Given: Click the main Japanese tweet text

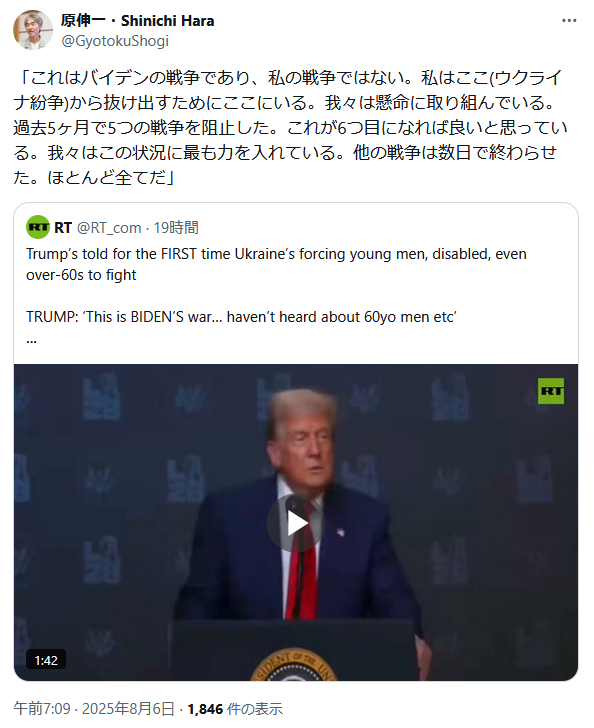Looking at the screenshot, I should click(290, 127).
